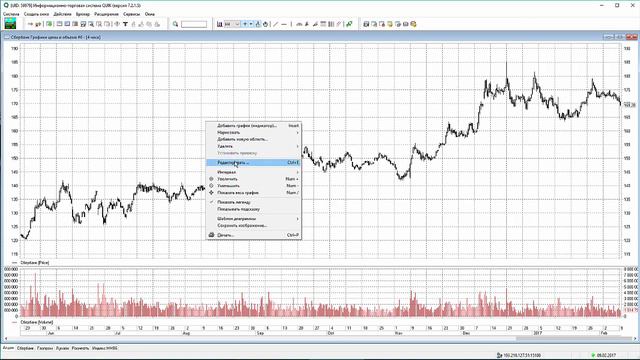Click the network server address status icon
The image size is (640, 360).
[x=499, y=356]
